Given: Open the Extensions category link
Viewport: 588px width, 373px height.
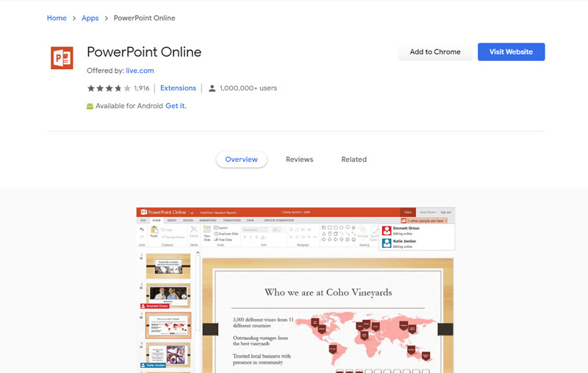Looking at the screenshot, I should coord(178,88).
